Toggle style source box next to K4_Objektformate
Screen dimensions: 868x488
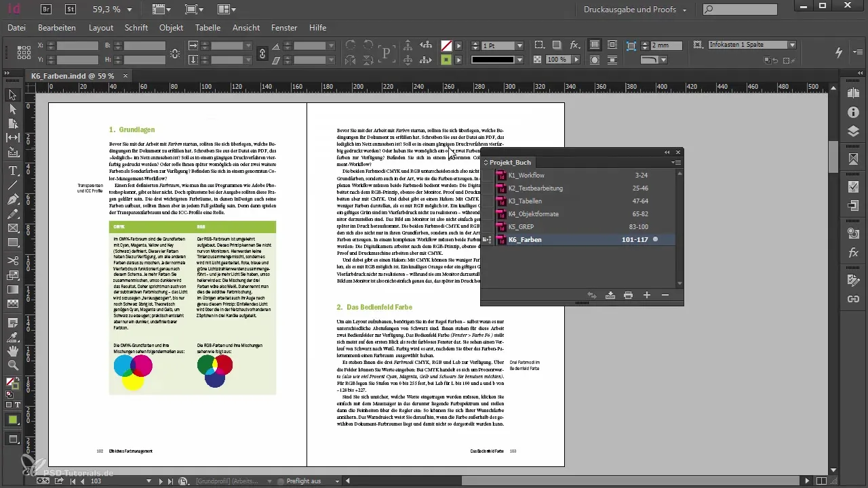486,214
